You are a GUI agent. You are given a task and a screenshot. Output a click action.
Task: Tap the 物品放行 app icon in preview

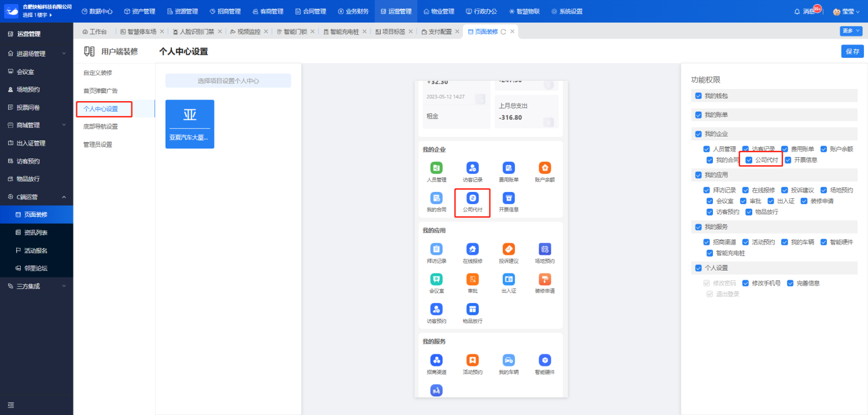point(472,309)
